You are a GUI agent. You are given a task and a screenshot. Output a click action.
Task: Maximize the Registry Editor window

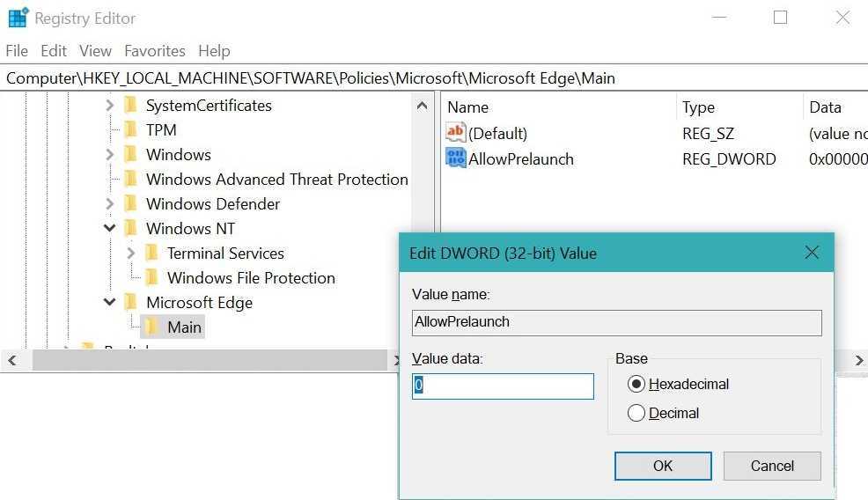pyautogui.click(x=781, y=17)
